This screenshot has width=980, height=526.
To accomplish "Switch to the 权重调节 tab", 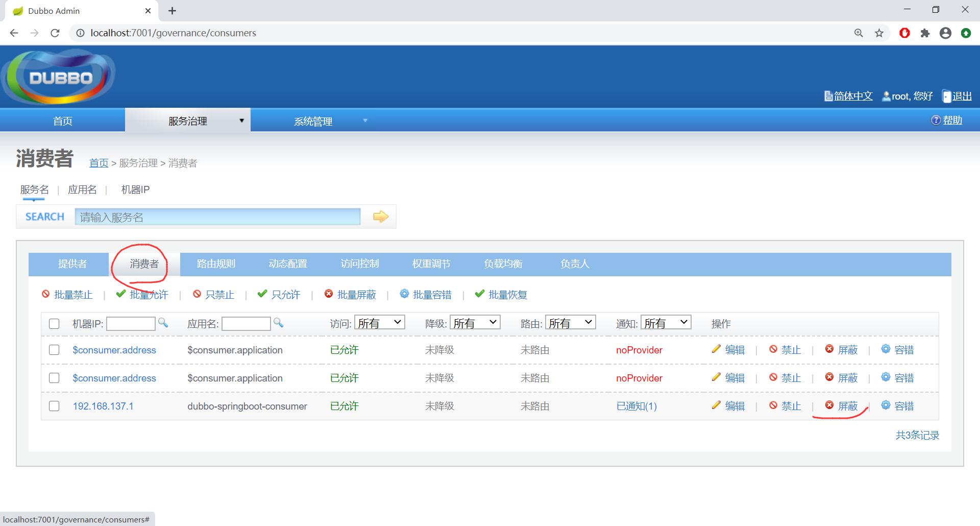I will coord(431,264).
